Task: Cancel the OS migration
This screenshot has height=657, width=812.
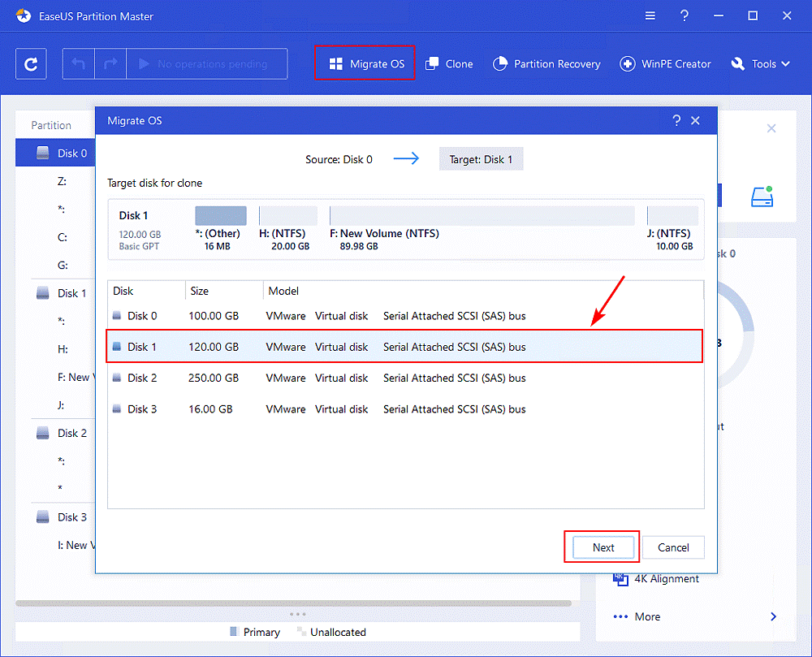Action: (x=673, y=547)
